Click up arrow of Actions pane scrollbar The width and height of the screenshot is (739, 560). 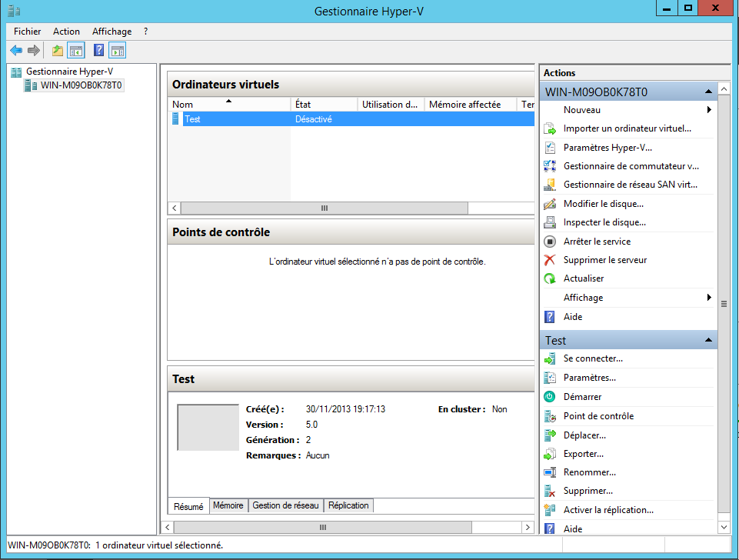tap(724, 88)
